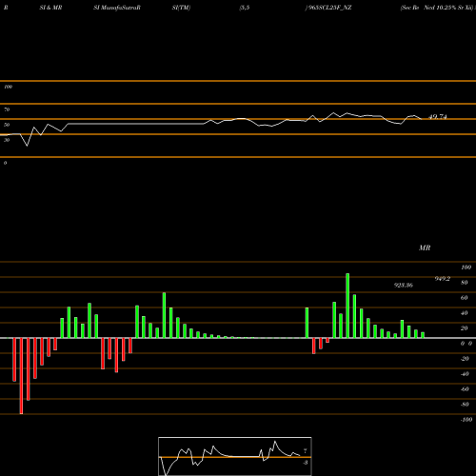Click the Sec Re Ncd 10.25% description text
Screen dimensions: 476x476
point(437,8)
